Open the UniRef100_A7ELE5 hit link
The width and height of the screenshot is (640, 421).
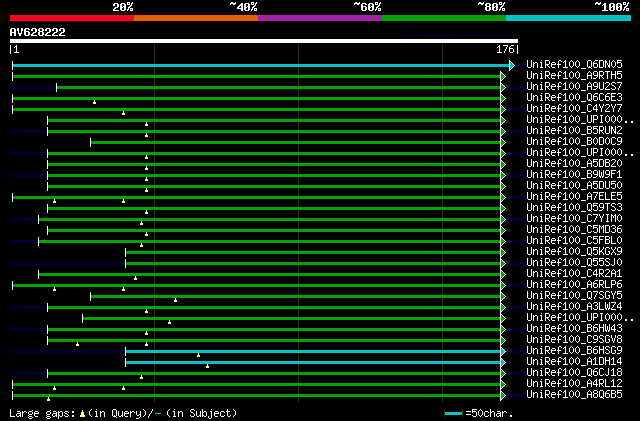pos(573,197)
